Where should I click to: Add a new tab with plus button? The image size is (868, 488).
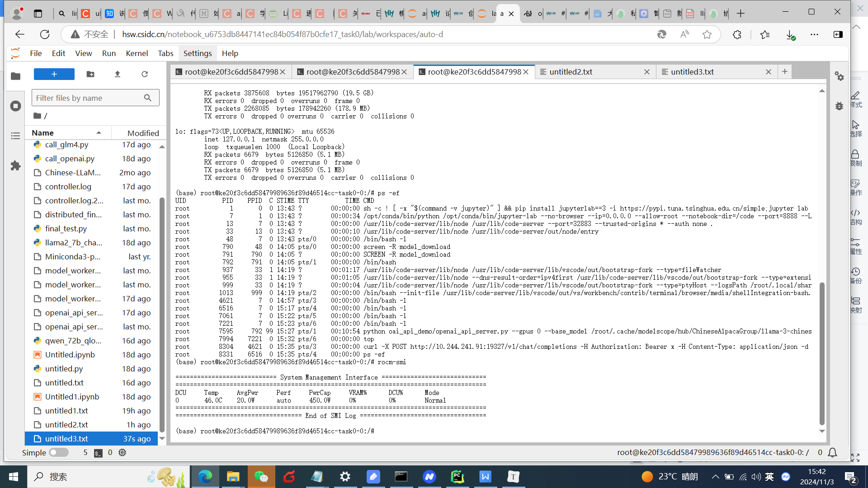[x=785, y=71]
